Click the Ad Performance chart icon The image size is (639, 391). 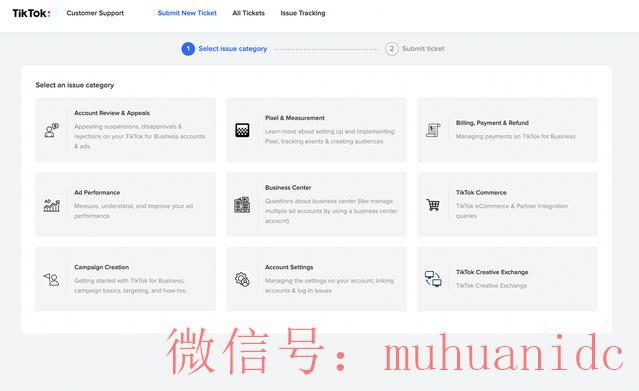click(x=52, y=205)
